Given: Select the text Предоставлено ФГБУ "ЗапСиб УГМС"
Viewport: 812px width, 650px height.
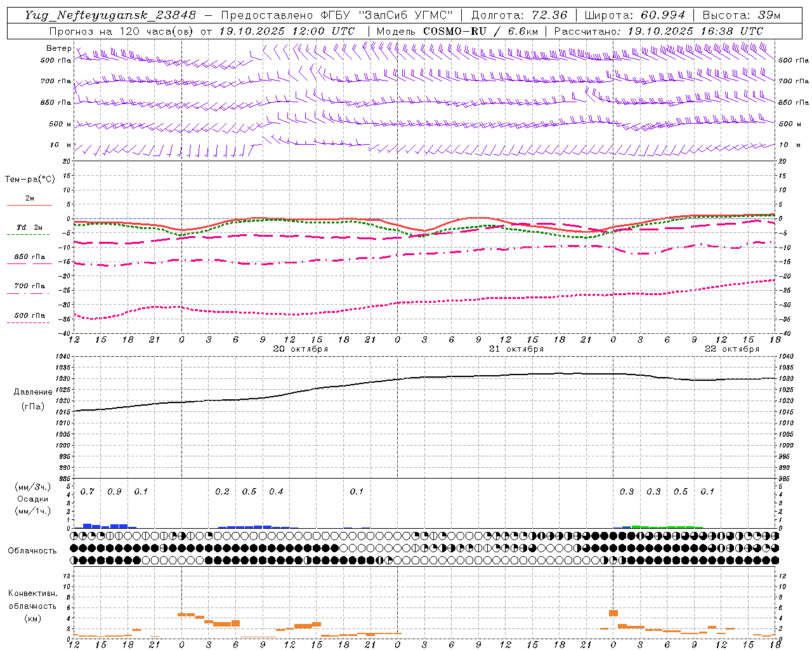Looking at the screenshot, I should pos(337,15).
